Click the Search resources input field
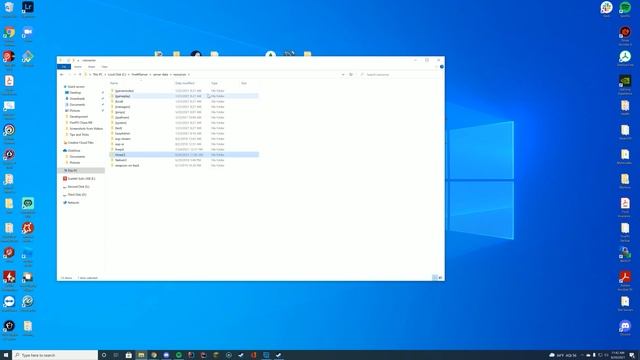This screenshot has height=360, width=640. 400,75
